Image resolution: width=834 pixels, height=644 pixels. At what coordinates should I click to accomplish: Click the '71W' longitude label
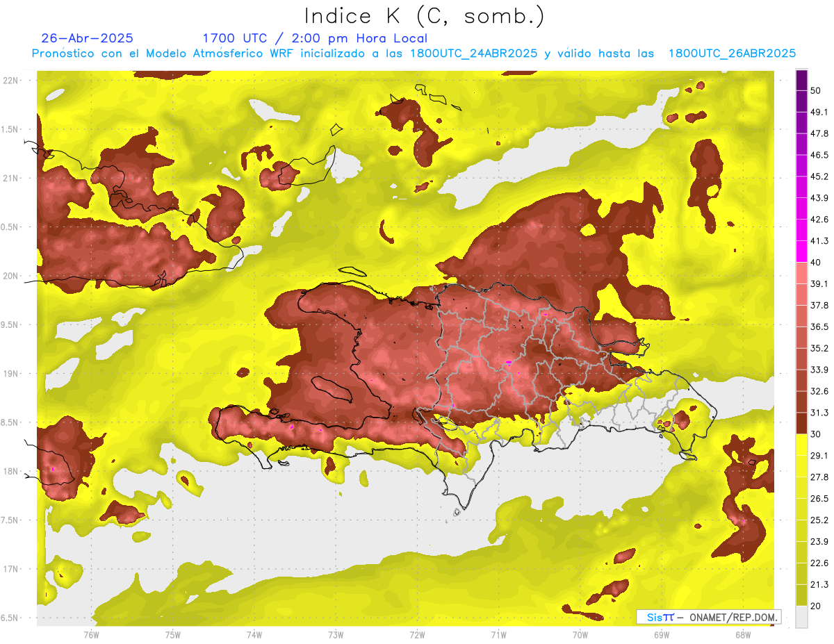[499, 635]
